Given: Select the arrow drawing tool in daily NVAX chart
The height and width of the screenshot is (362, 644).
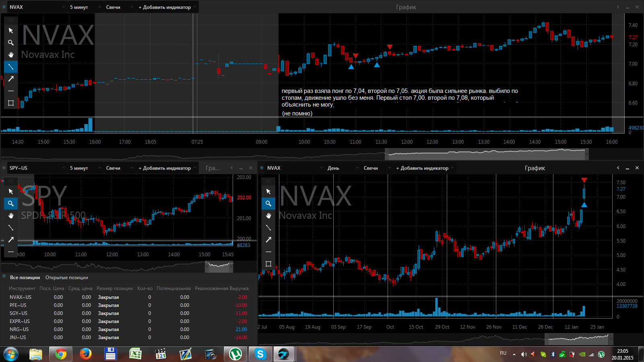Looking at the screenshot, I should point(268,240).
